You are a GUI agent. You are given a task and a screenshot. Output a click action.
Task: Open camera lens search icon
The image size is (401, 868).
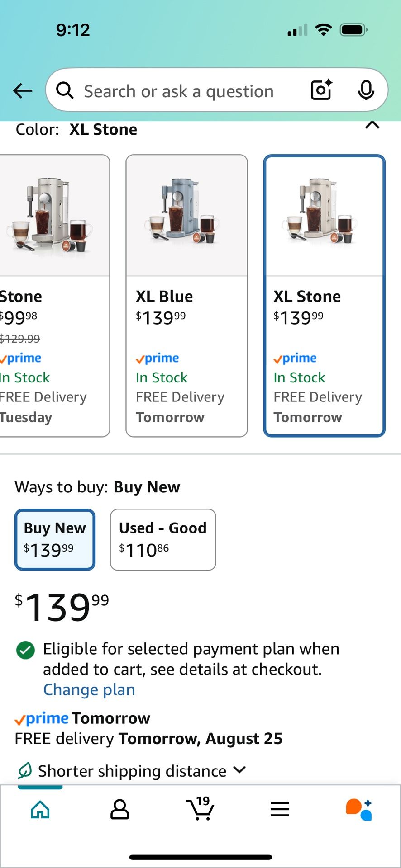tap(321, 90)
